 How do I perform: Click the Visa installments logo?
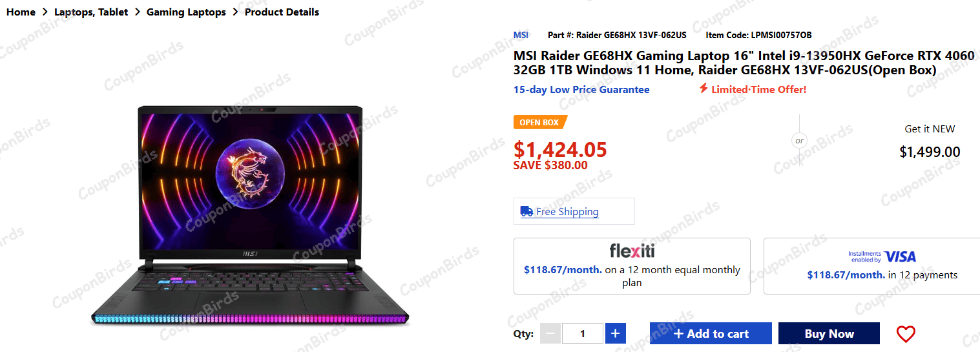point(882,256)
